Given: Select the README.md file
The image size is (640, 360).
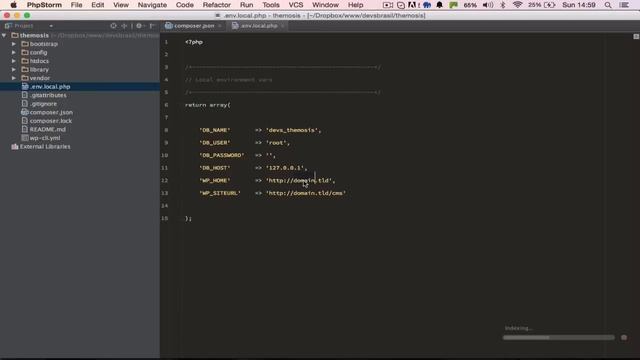Looking at the screenshot, I should 47,129.
